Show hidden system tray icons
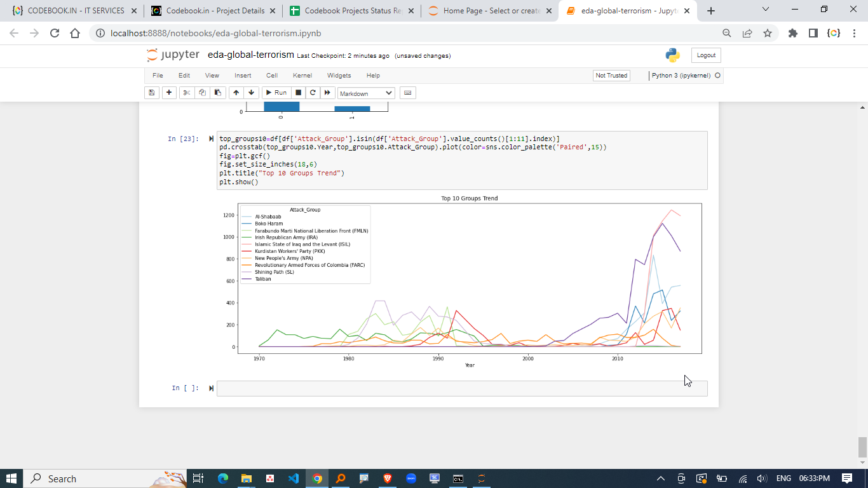Image resolution: width=868 pixels, height=488 pixels. pyautogui.click(x=660, y=478)
